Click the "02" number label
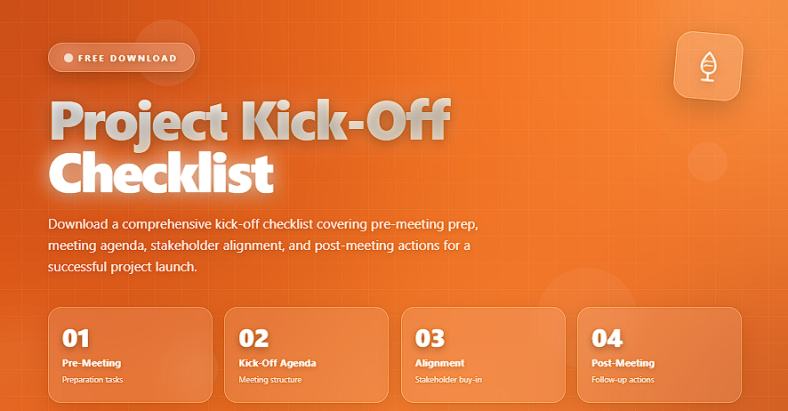788x411 pixels. pyautogui.click(x=254, y=338)
